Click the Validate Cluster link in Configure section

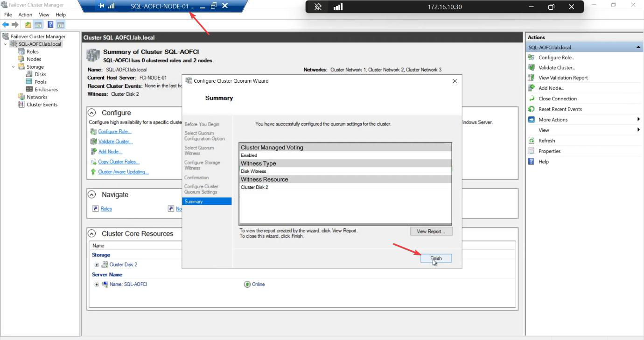[115, 142]
